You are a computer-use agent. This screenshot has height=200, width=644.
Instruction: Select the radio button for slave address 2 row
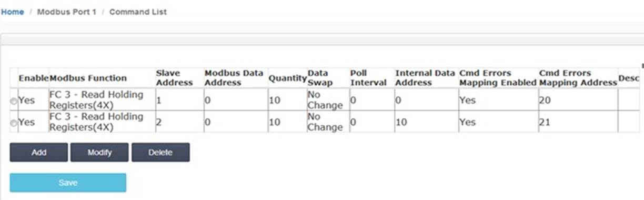pyautogui.click(x=14, y=123)
